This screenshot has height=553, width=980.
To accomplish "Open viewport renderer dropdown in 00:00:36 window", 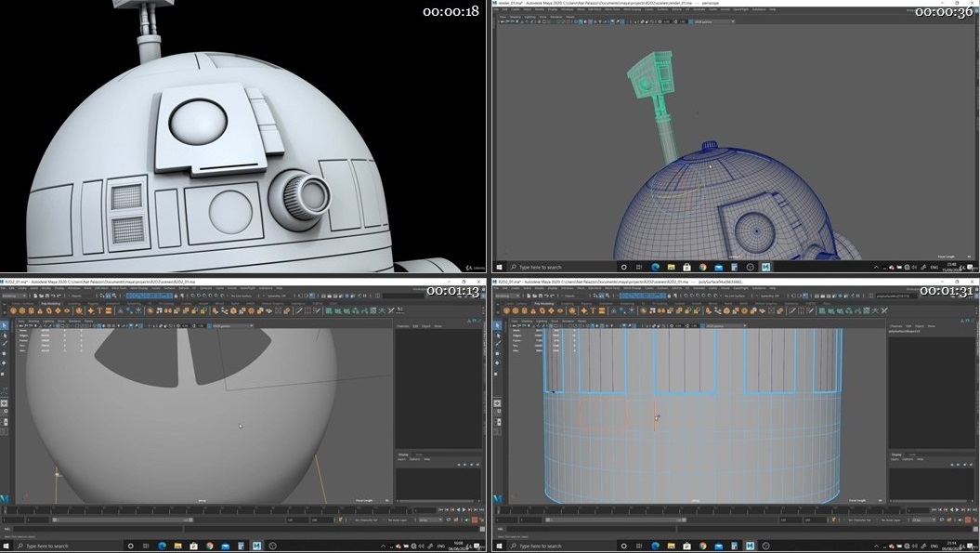I will coord(713,21).
